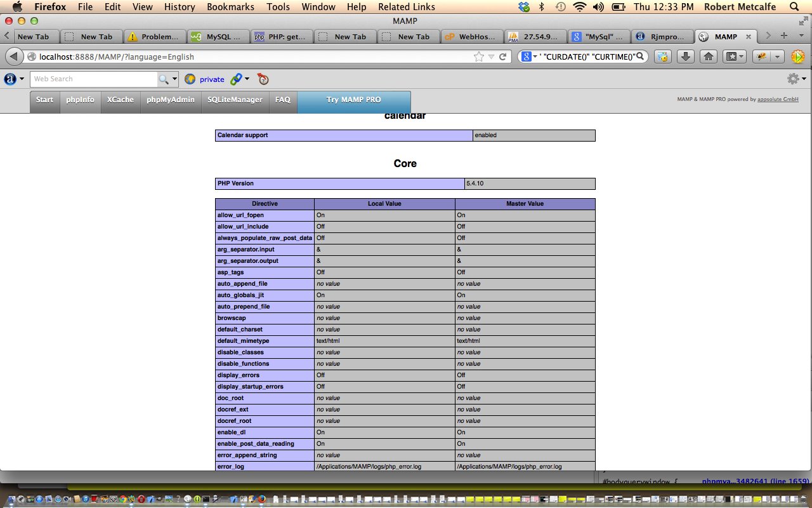The image size is (812, 508).
Task: Click the Web Search magnifier icon
Action: (x=164, y=79)
